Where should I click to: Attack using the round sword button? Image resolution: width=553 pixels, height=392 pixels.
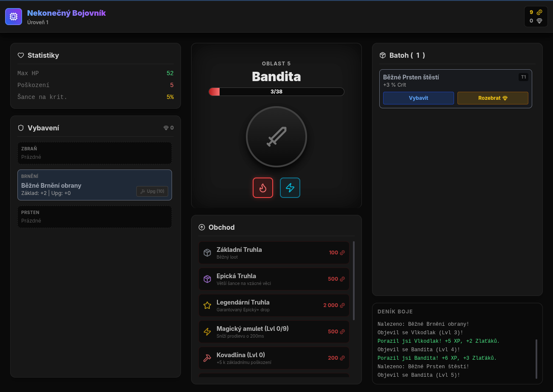pos(276,137)
